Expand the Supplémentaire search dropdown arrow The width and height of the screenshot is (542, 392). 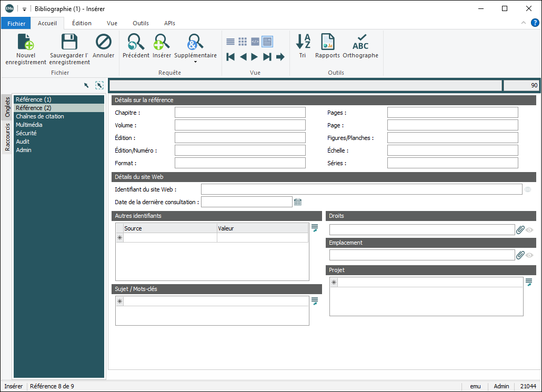coord(195,62)
